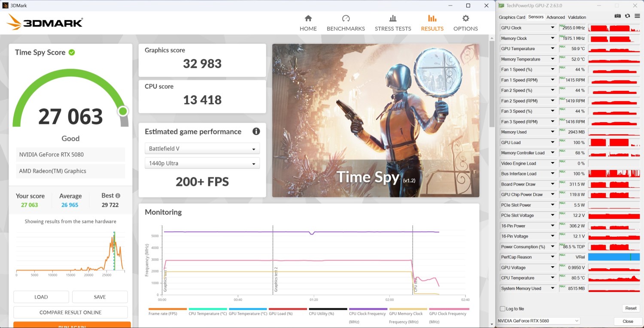644x328 pixels.
Task: Click the AMD Radeon(TM) Graphics row
Action: tap(70, 171)
